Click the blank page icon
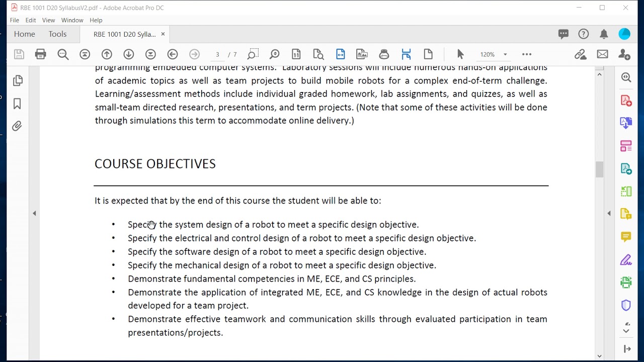This screenshot has height=362, width=644. (x=428, y=54)
